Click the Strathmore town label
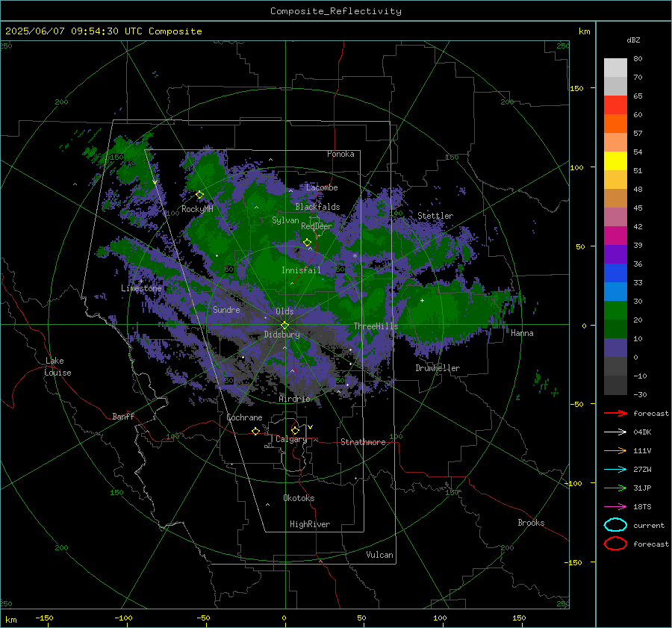Image resolution: width=672 pixels, height=628 pixels. [363, 442]
